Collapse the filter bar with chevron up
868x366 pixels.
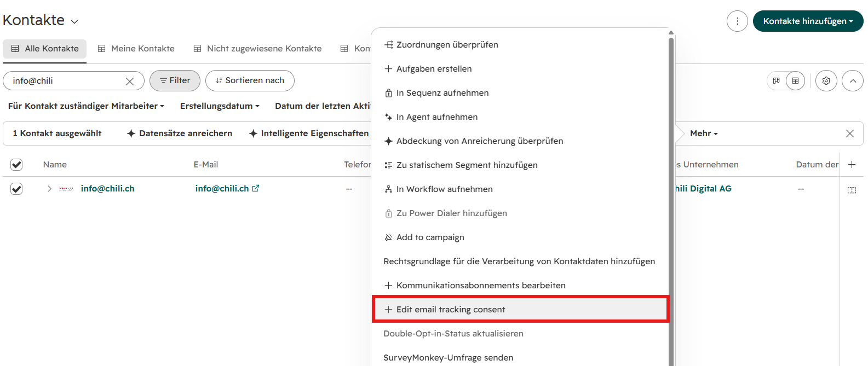[853, 81]
